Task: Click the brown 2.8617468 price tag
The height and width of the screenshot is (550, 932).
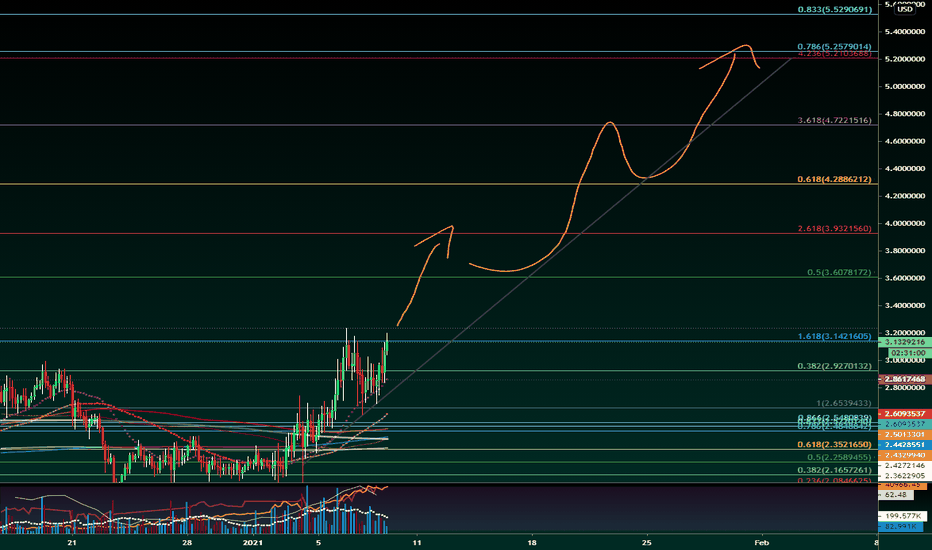Action: pyautogui.click(x=905, y=379)
